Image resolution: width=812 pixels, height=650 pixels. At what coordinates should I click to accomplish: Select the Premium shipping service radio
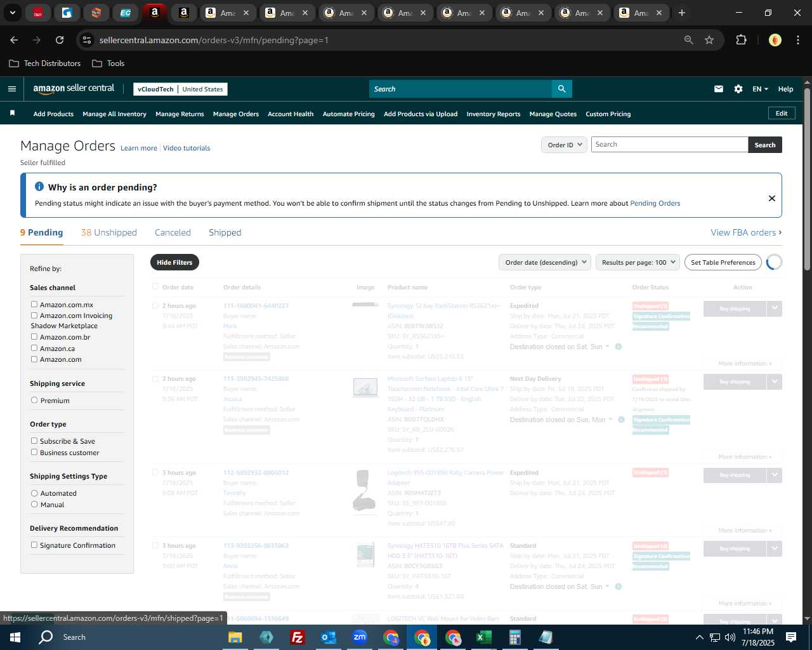pyautogui.click(x=34, y=401)
